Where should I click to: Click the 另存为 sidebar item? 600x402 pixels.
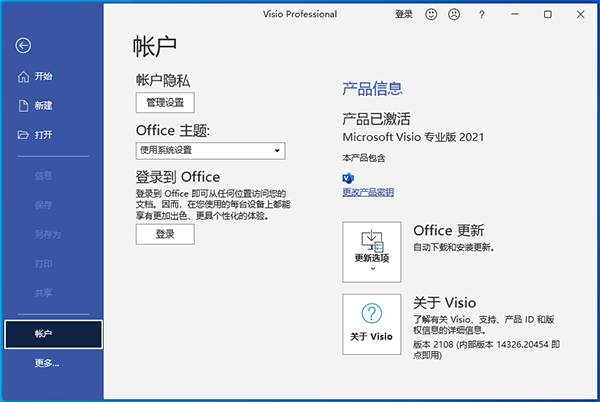click(x=47, y=235)
